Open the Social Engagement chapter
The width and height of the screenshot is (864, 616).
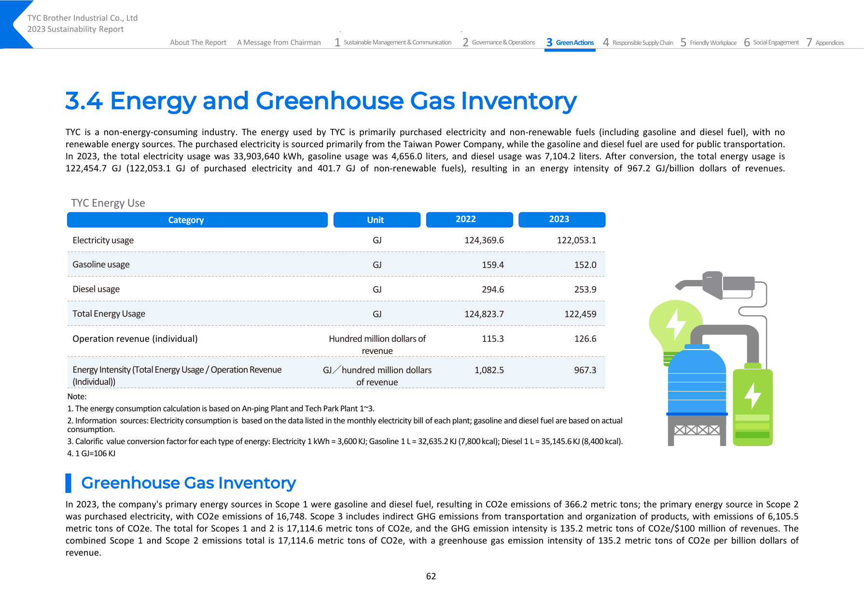coord(771,42)
